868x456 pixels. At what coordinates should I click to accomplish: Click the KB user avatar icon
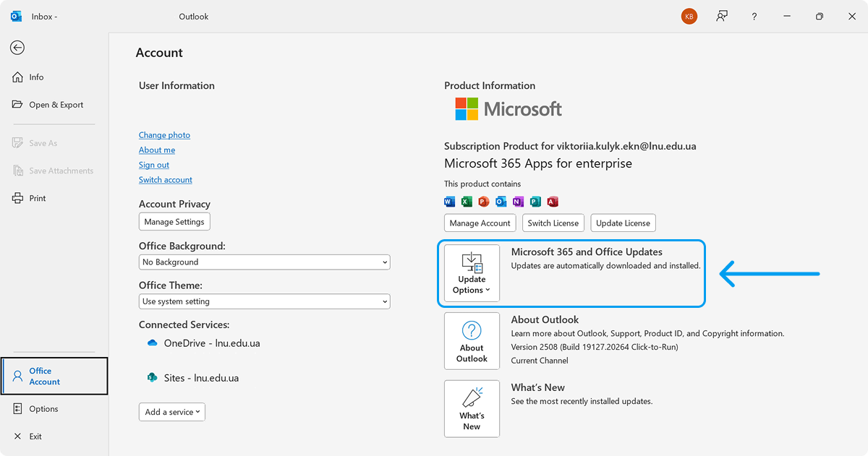click(x=689, y=17)
